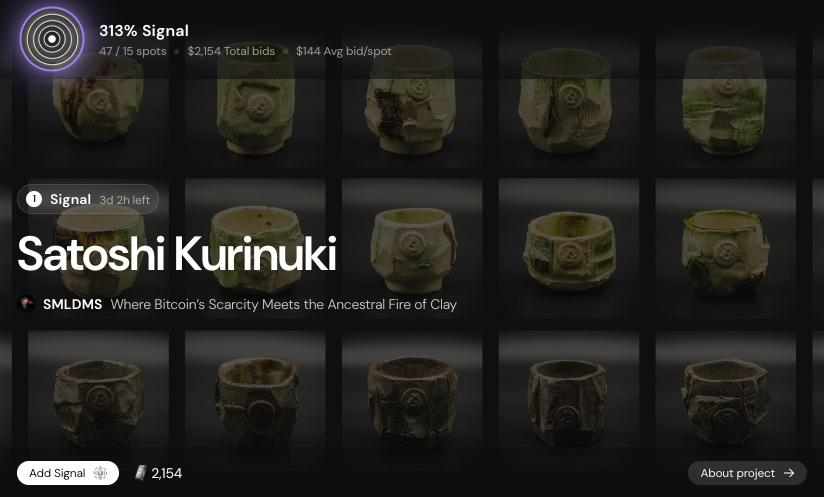Open the About project page
Screen dimensions: 824x497
[x=747, y=473]
